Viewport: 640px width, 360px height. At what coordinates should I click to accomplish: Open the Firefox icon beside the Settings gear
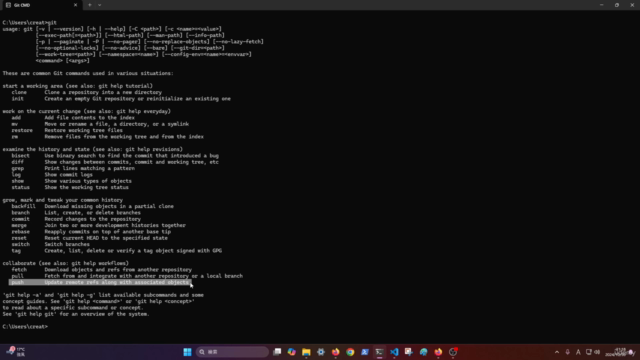coord(336,352)
